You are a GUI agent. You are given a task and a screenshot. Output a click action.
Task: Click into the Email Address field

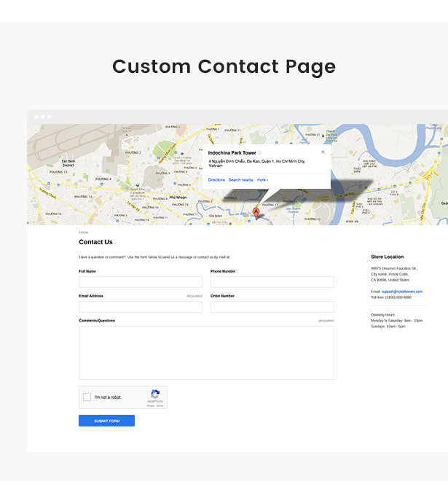141,307
